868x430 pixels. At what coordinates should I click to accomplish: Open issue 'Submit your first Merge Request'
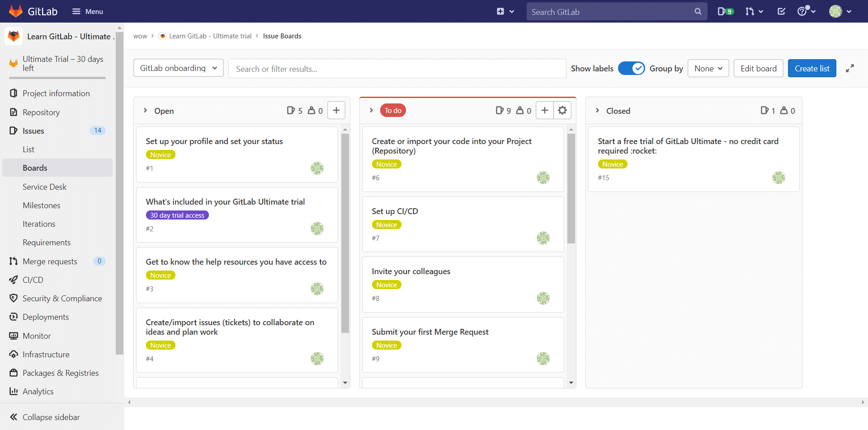[430, 332]
